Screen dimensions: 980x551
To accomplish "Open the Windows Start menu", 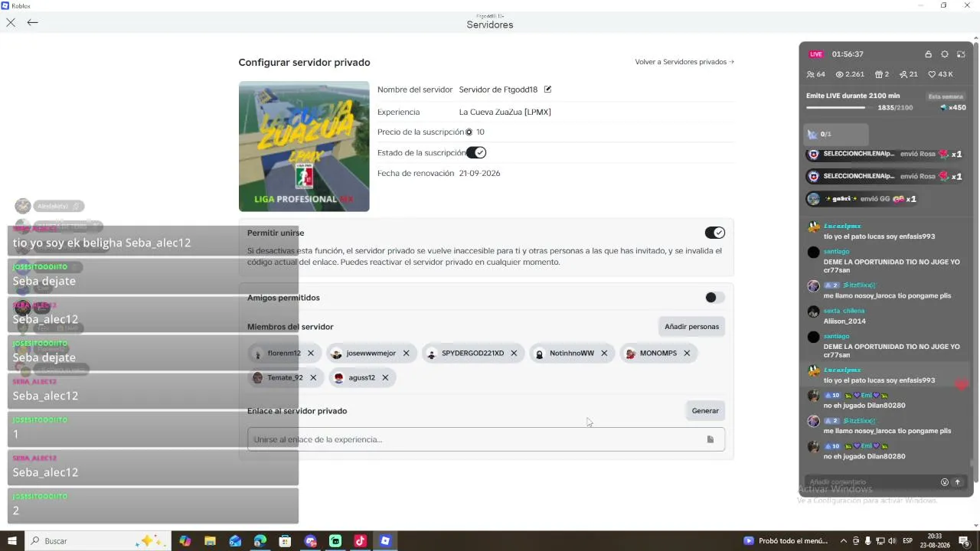I will coord(12,541).
